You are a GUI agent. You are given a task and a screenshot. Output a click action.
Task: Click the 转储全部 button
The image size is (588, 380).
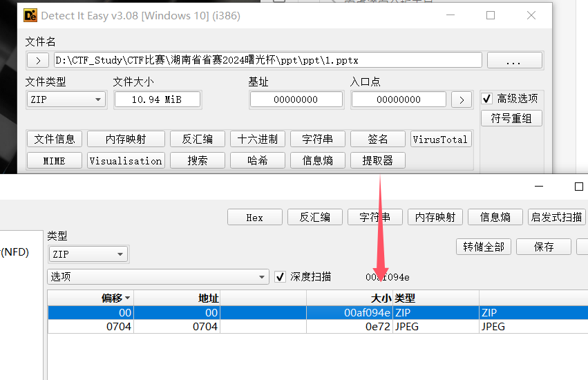click(x=484, y=247)
